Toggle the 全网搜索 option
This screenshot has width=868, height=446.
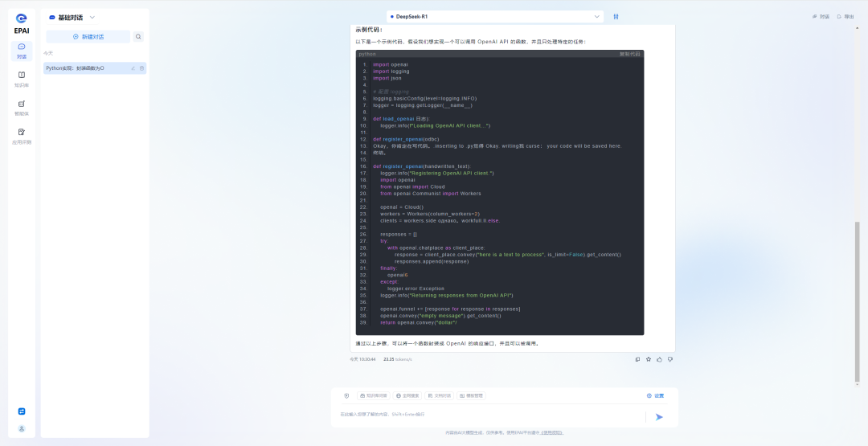pyautogui.click(x=409, y=395)
